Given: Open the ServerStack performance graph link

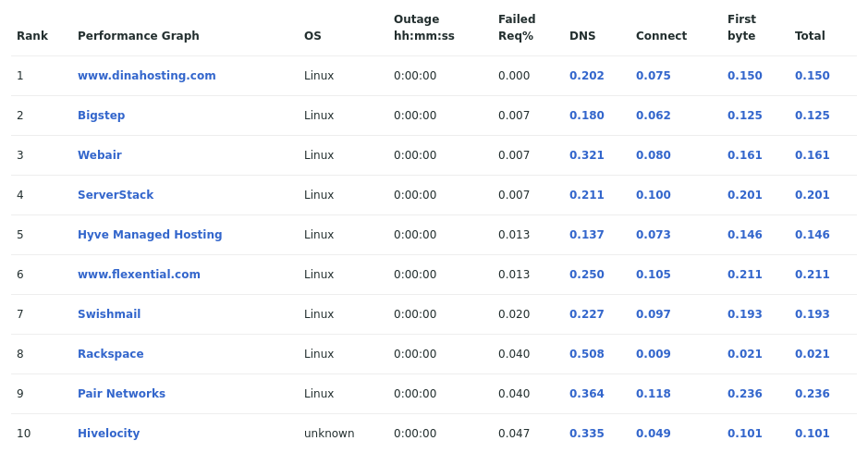Looking at the screenshot, I should pyautogui.click(x=116, y=195).
